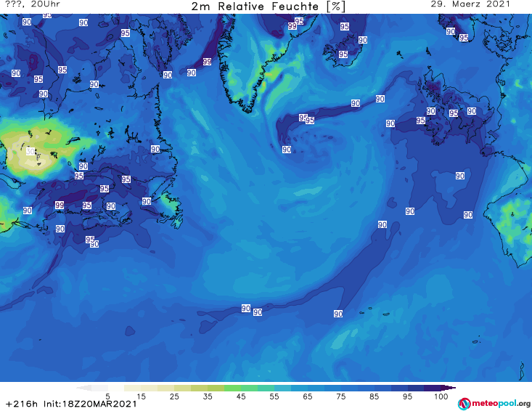
Task: Click the date '29. Maerz 2021'
Action: tap(470, 4)
